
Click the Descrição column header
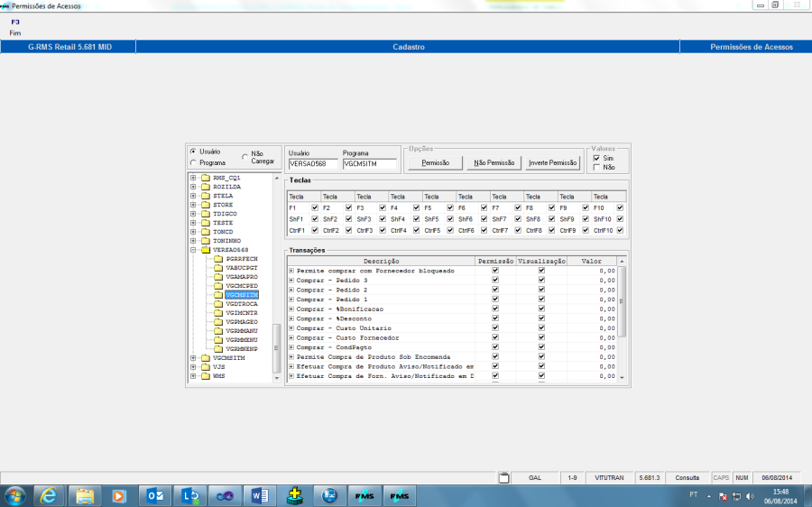[381, 261]
